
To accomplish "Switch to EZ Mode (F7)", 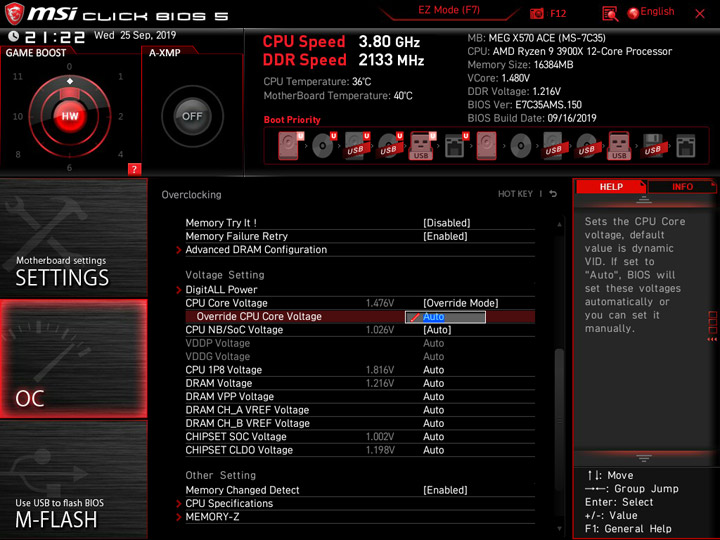I will [449, 11].
